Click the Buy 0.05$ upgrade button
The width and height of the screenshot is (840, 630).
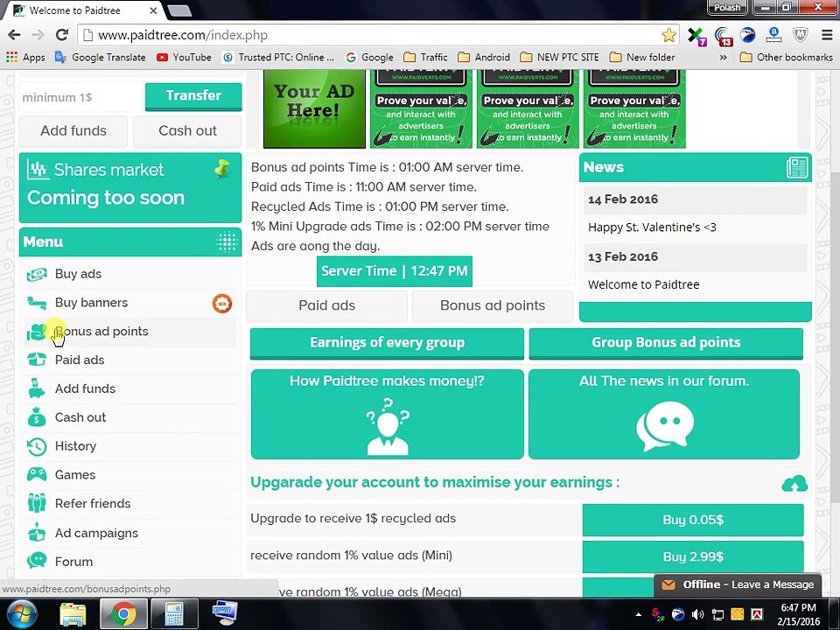click(x=693, y=520)
